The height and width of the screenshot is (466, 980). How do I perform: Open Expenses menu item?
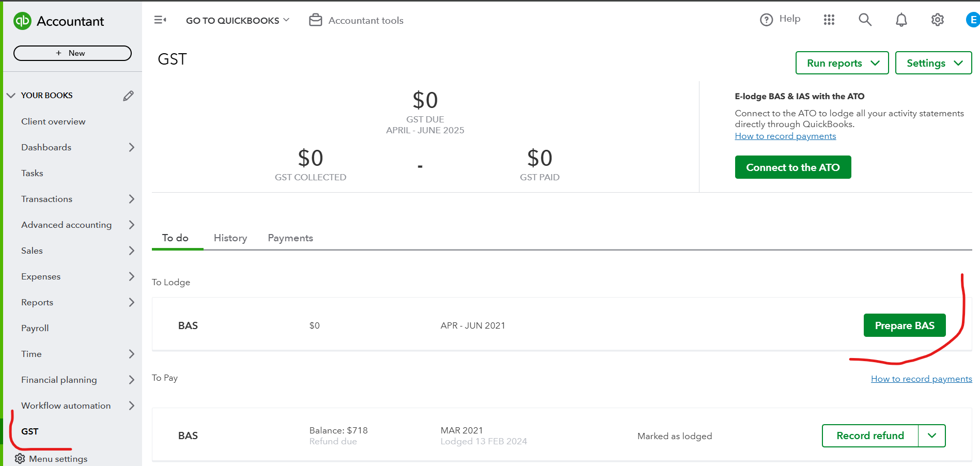[x=41, y=276]
